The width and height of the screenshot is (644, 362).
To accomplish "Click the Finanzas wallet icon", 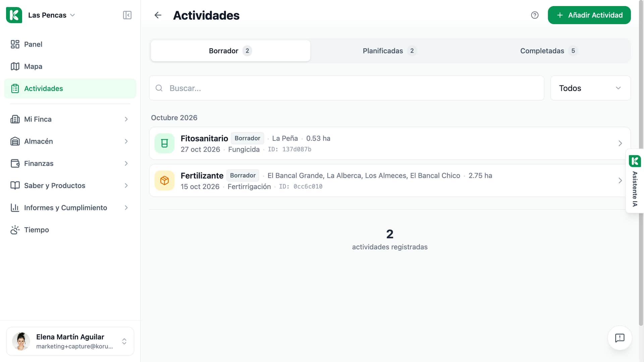I will point(15,164).
